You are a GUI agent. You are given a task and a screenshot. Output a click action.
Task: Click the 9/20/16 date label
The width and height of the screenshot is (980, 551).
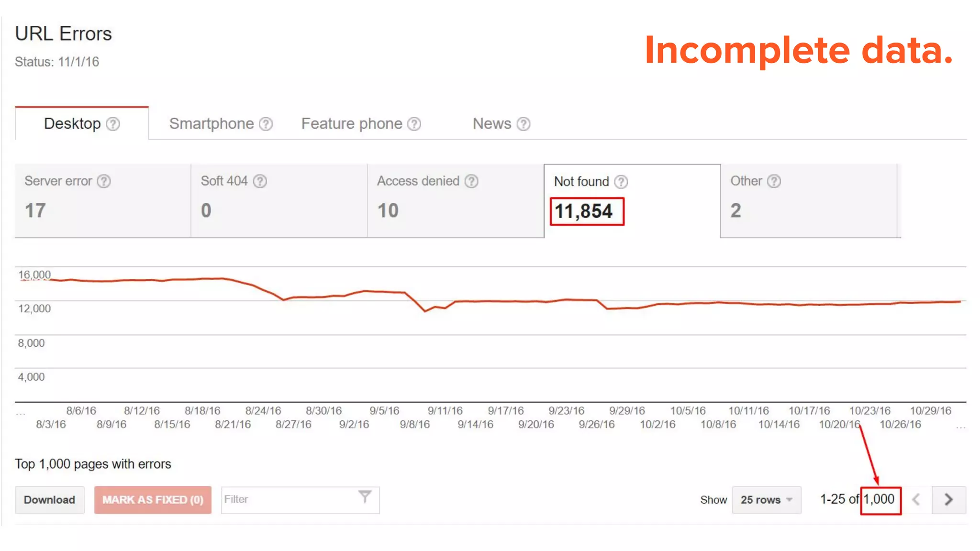pyautogui.click(x=536, y=424)
